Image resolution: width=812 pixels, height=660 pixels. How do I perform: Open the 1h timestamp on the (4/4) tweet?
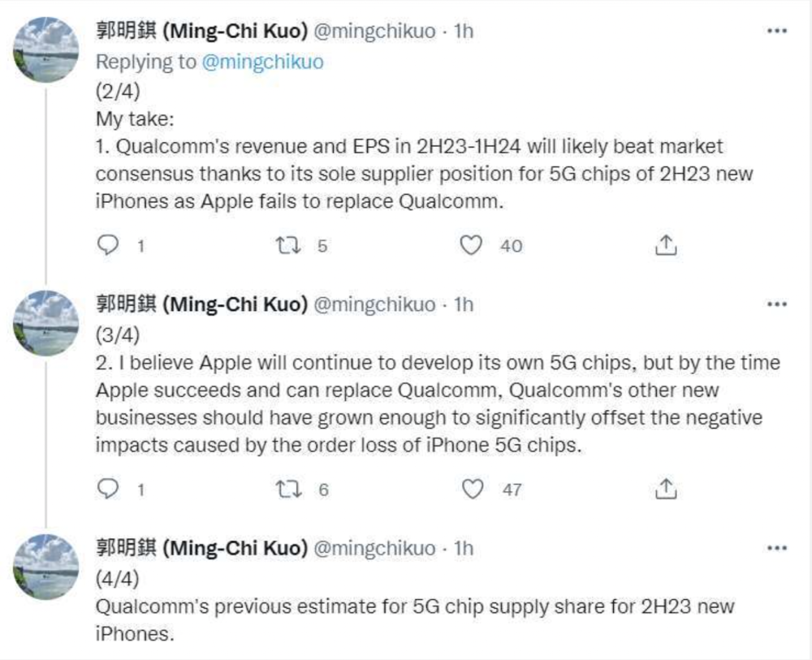click(x=464, y=548)
